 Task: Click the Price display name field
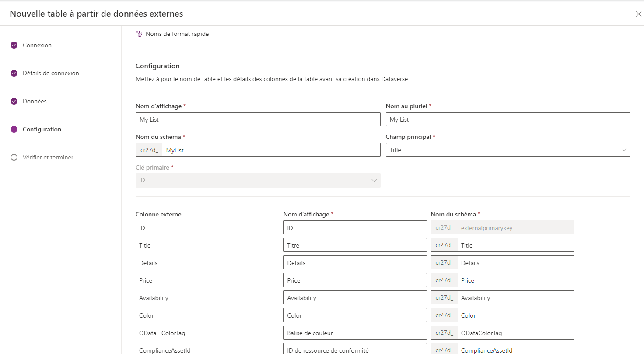[x=355, y=280]
